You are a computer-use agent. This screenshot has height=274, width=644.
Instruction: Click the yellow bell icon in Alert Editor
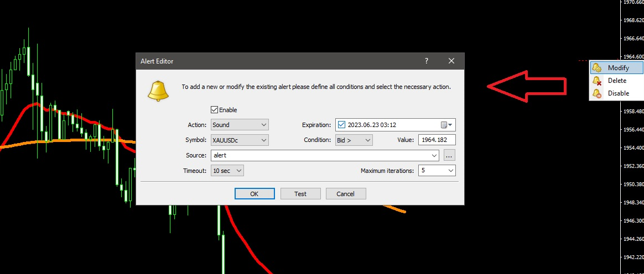[x=158, y=89]
